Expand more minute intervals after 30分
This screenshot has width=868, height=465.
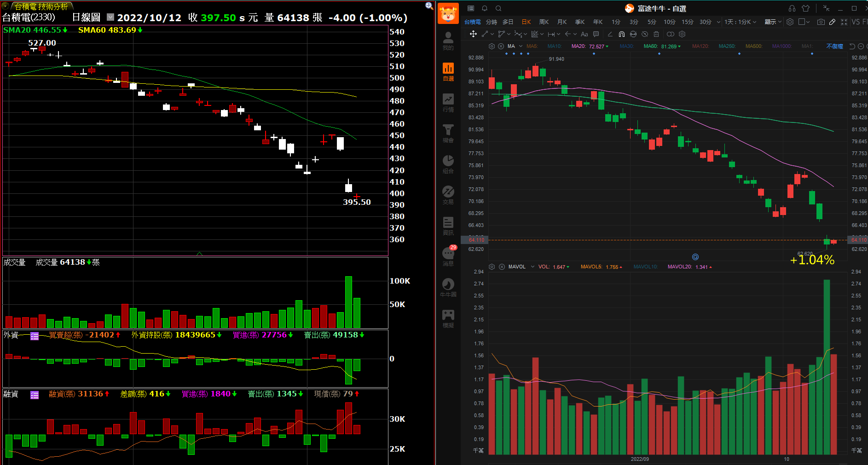(x=718, y=22)
